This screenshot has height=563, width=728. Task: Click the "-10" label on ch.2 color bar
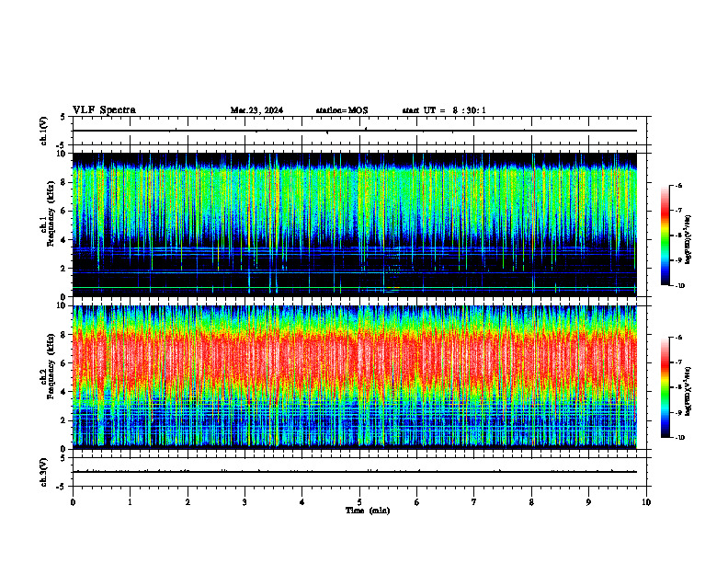pyautogui.click(x=679, y=438)
